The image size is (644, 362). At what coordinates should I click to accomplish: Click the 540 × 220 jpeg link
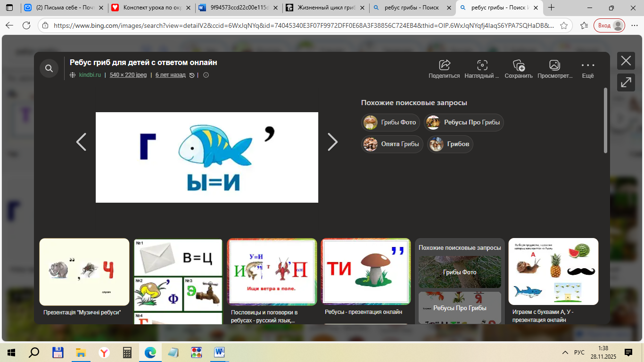(x=128, y=75)
